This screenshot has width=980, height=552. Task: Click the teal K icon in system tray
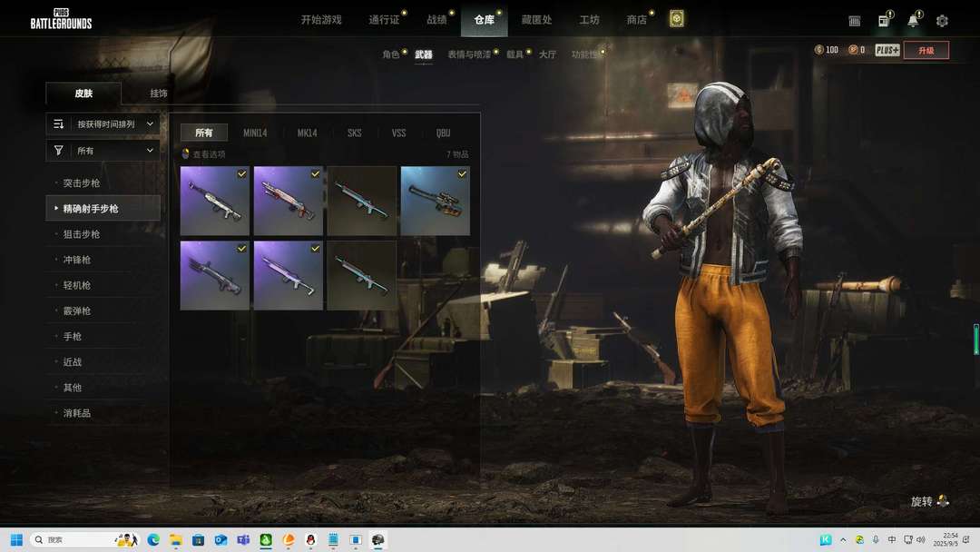coord(826,539)
